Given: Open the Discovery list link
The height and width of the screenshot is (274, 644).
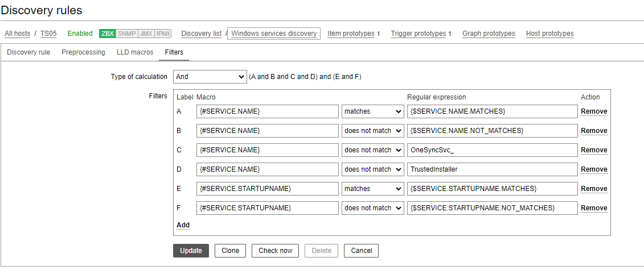Looking at the screenshot, I should coord(201,34).
